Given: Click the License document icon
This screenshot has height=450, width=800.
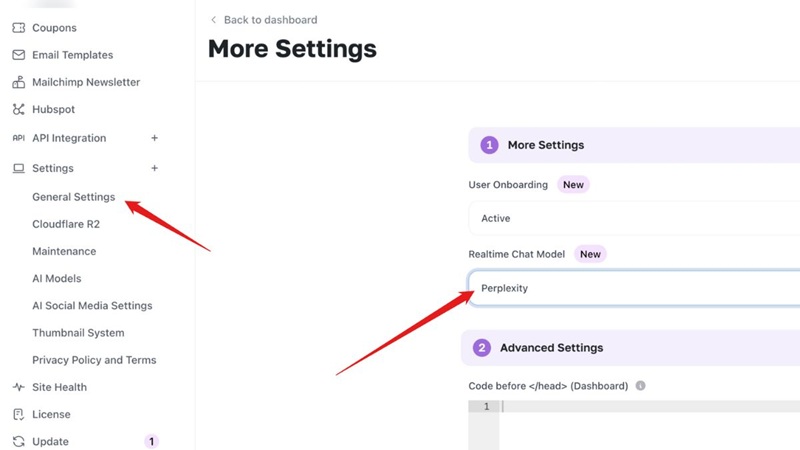Looking at the screenshot, I should (x=18, y=414).
